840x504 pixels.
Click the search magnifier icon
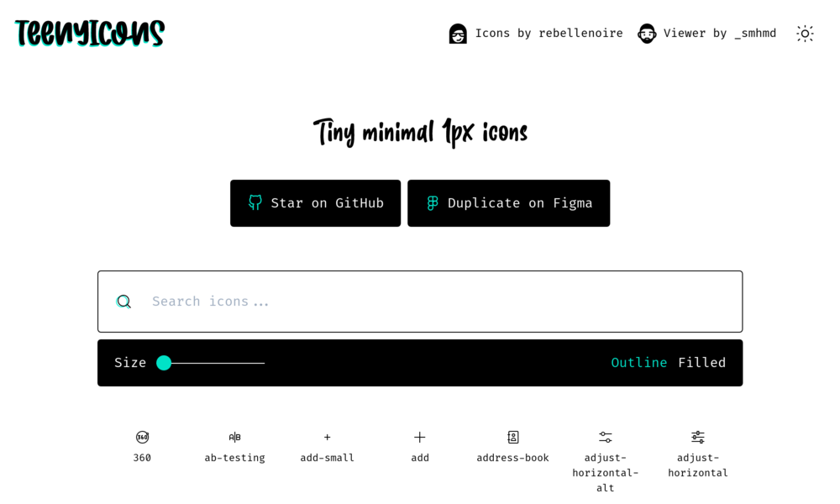click(x=124, y=302)
